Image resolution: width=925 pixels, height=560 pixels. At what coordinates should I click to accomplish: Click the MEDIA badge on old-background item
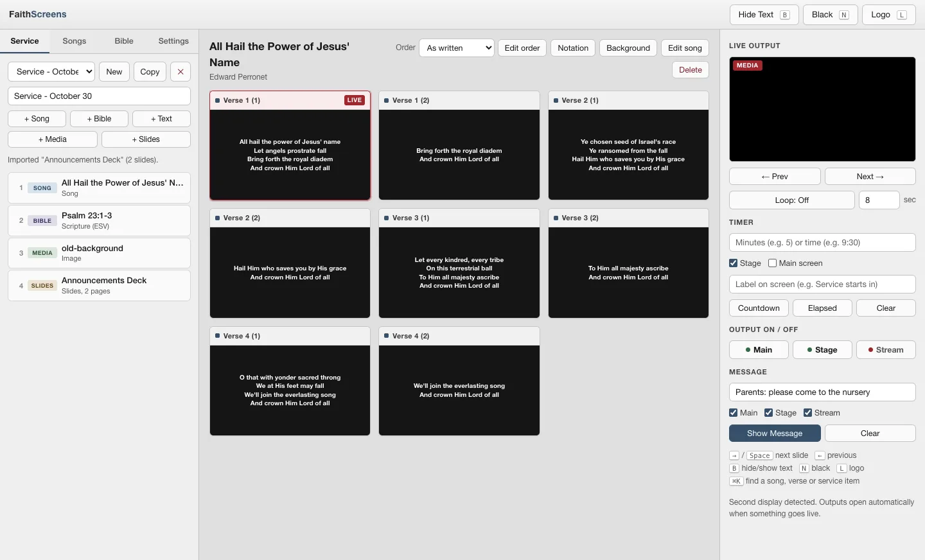click(42, 253)
